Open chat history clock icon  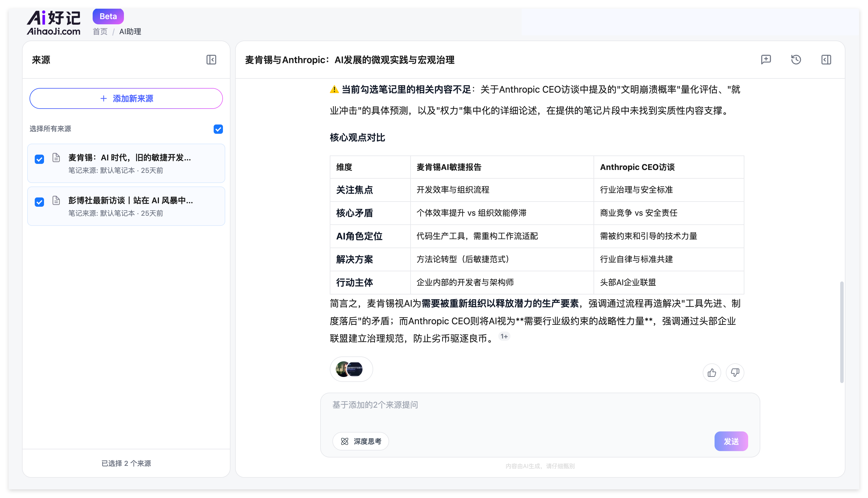(x=796, y=60)
